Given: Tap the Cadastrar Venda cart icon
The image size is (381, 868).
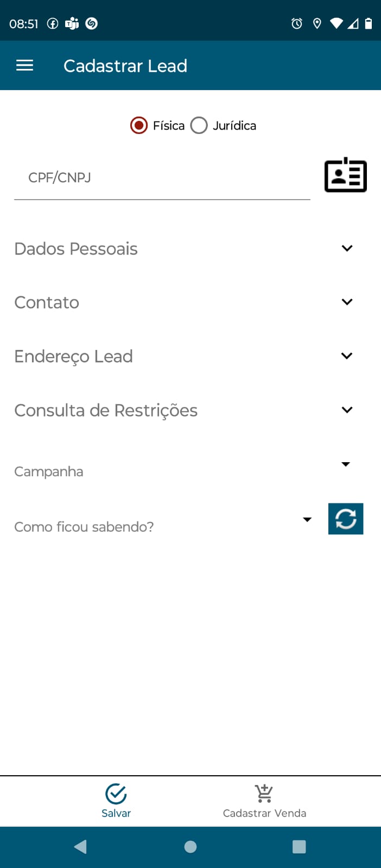Looking at the screenshot, I should click(x=264, y=794).
